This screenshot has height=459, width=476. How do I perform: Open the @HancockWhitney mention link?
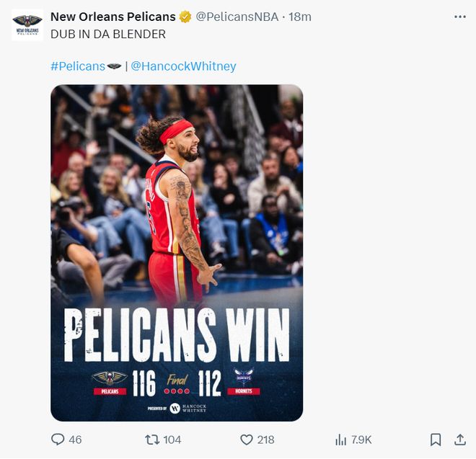coord(183,66)
